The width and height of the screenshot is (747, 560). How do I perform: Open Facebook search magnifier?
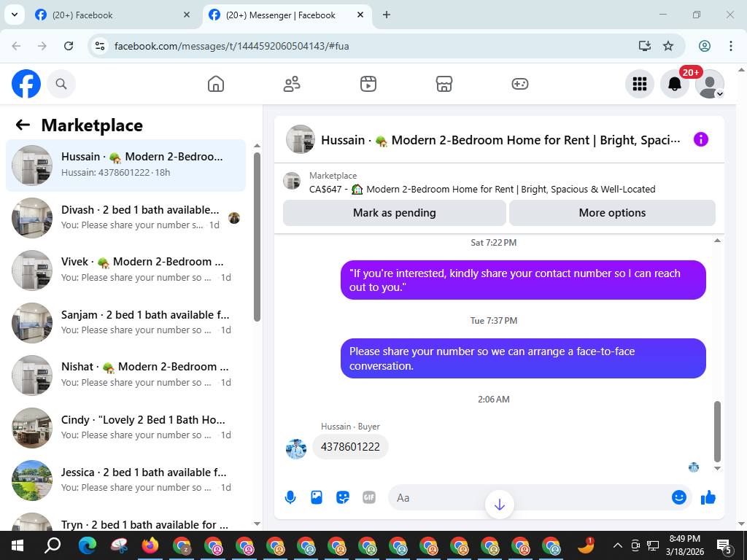click(61, 84)
